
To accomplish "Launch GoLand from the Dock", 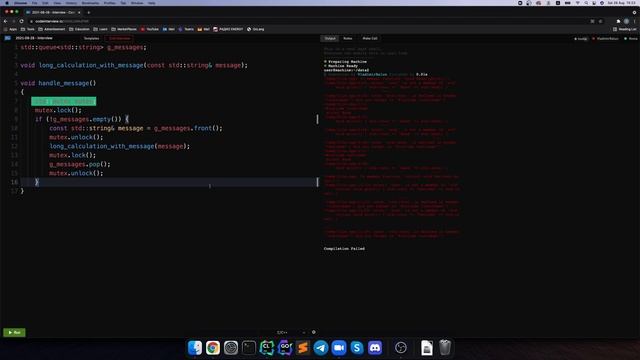I will 285,348.
